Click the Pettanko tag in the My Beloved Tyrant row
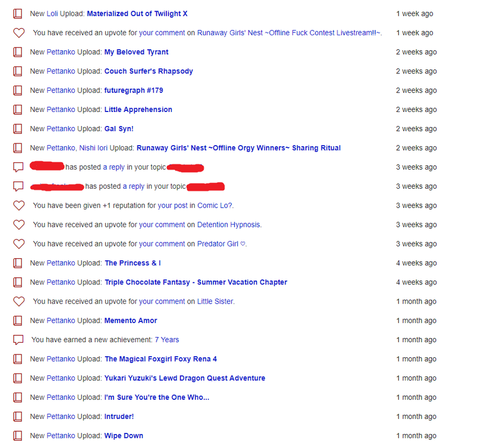Image resolution: width=494 pixels, height=448 pixels. pyautogui.click(x=61, y=52)
